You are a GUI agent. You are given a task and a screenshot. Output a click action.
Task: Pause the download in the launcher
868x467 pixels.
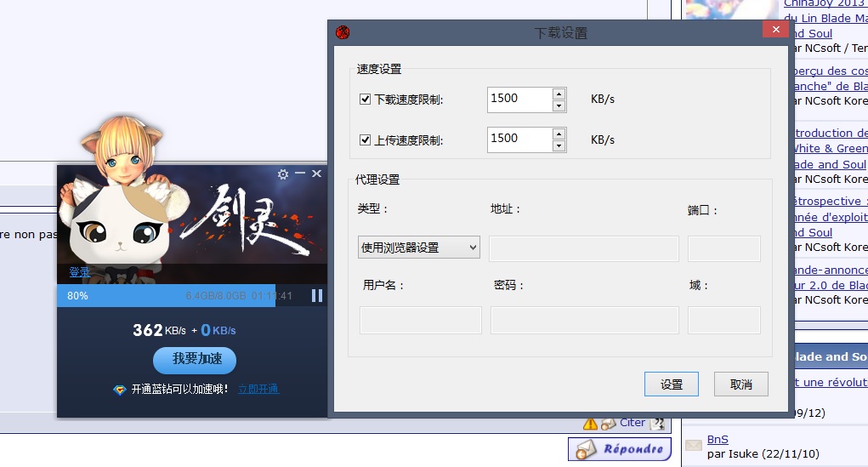coord(316,296)
